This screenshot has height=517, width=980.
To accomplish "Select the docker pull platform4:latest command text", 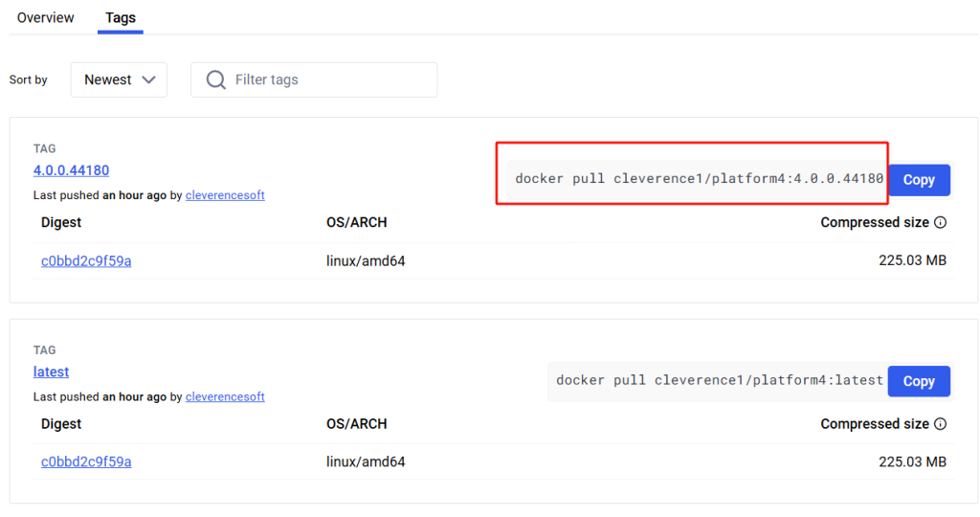I will coord(720,380).
